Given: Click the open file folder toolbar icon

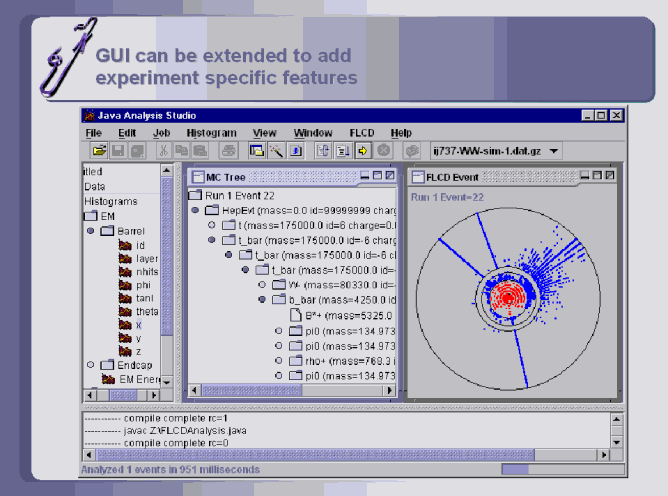Looking at the screenshot, I should (x=99, y=150).
